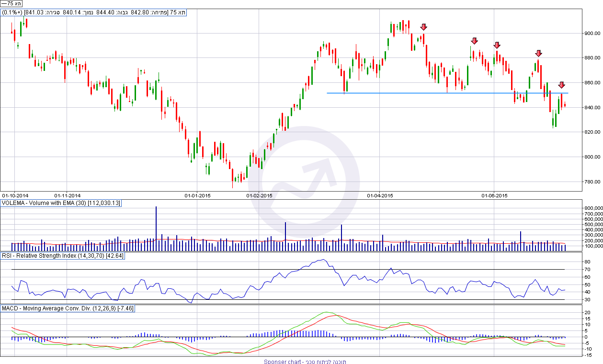Select the RSI Relative Strength Index label

(x=63, y=256)
